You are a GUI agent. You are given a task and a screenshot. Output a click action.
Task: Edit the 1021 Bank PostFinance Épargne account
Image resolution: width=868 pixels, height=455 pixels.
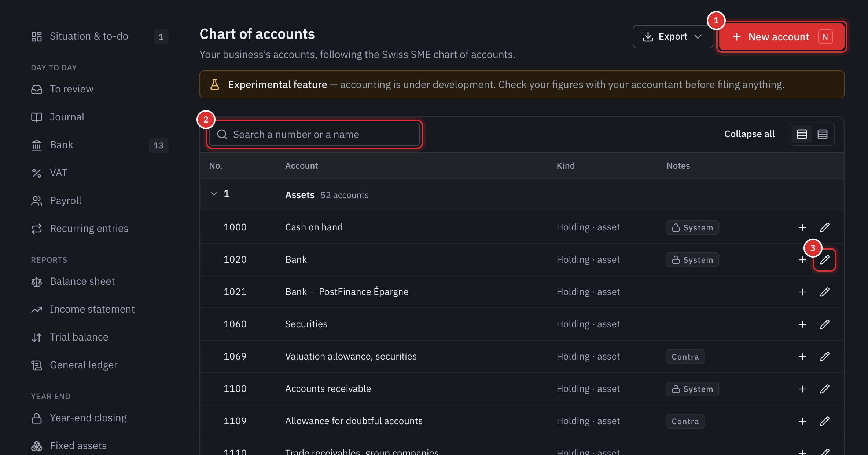point(824,292)
